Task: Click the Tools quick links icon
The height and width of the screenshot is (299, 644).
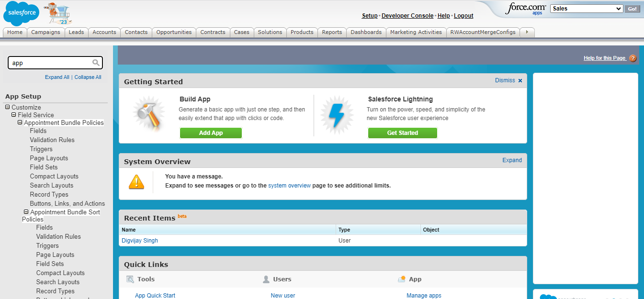Action: [x=130, y=279]
